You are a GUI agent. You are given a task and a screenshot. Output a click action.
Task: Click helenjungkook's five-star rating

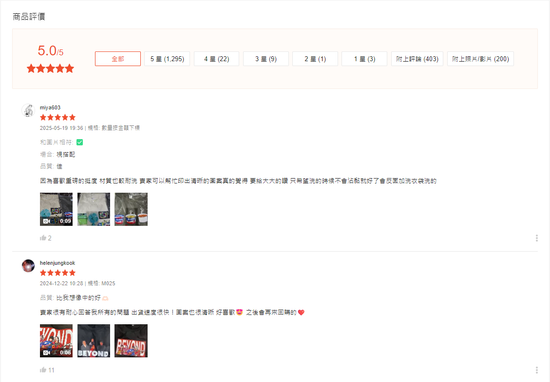coord(58,273)
